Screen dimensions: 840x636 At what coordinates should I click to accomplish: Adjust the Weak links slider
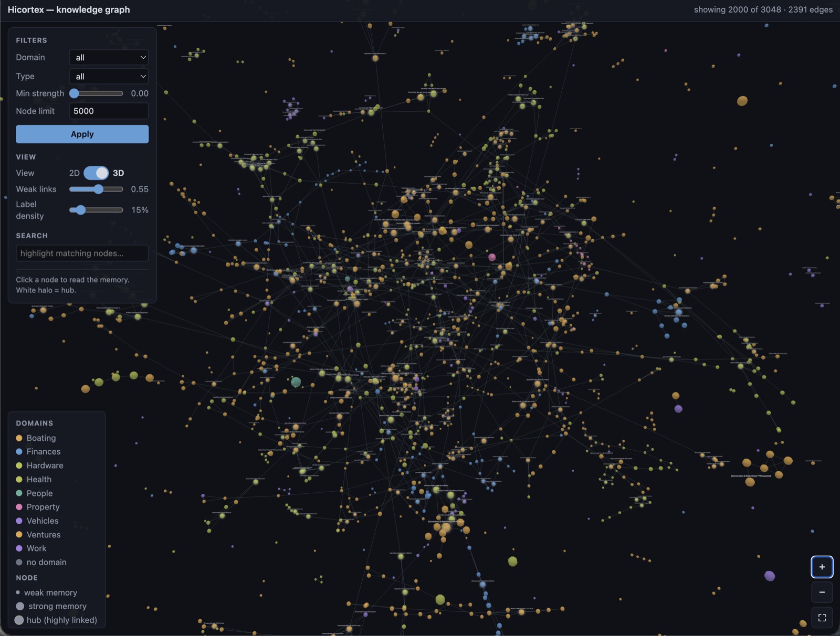click(x=96, y=189)
